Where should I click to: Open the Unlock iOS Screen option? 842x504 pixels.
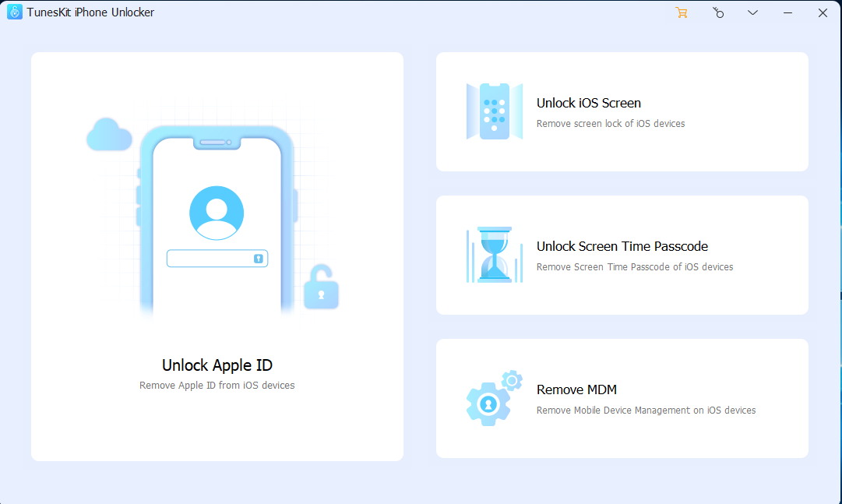point(622,111)
